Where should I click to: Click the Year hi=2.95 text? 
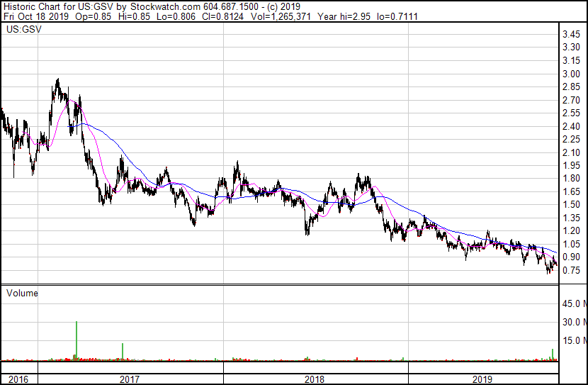344,16
